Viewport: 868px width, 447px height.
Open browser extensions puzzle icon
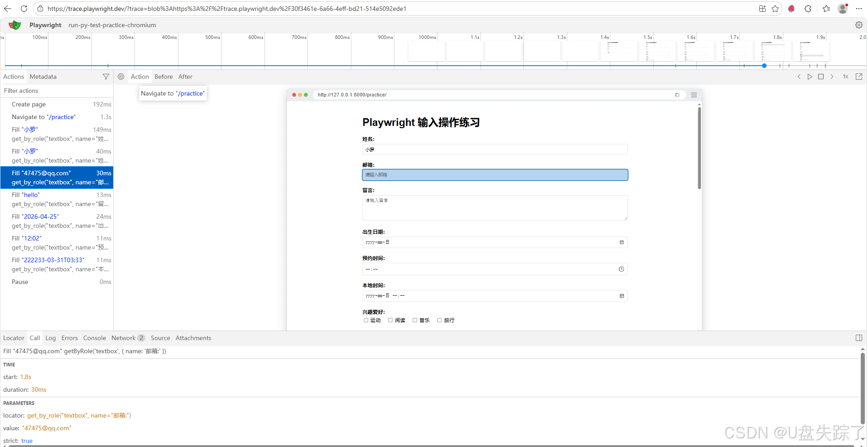click(x=808, y=9)
